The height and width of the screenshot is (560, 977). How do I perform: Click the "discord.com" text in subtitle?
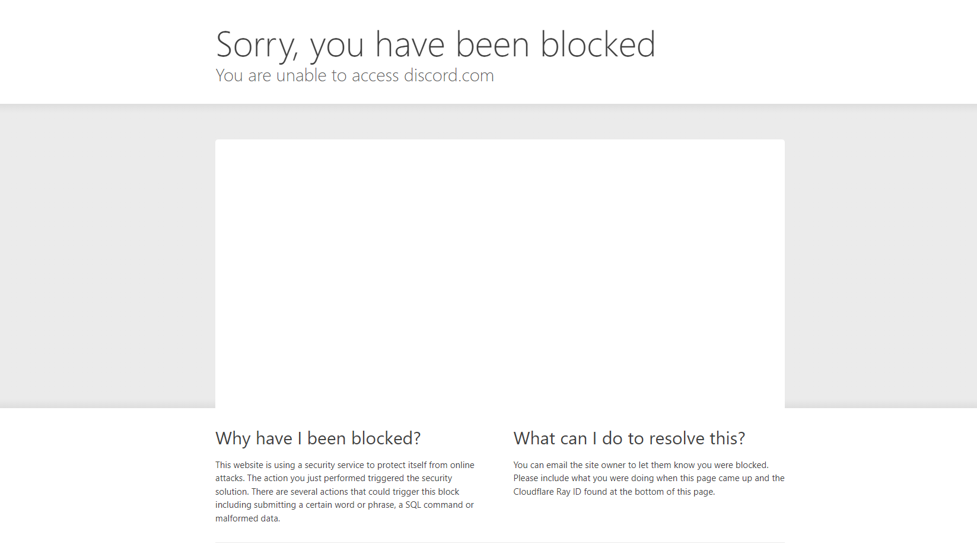[448, 75]
